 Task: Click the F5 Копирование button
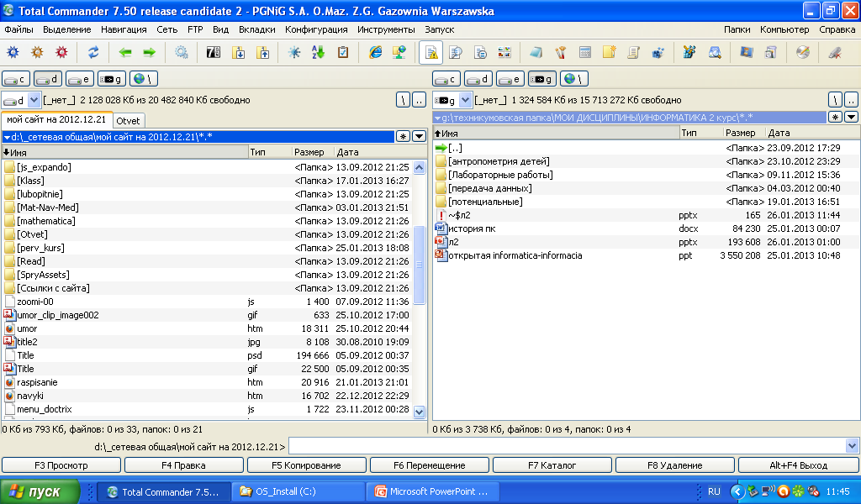306,465
